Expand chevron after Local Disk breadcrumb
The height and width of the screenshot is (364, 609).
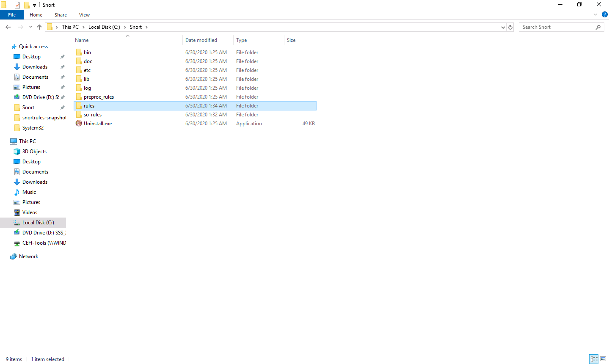pyautogui.click(x=125, y=27)
